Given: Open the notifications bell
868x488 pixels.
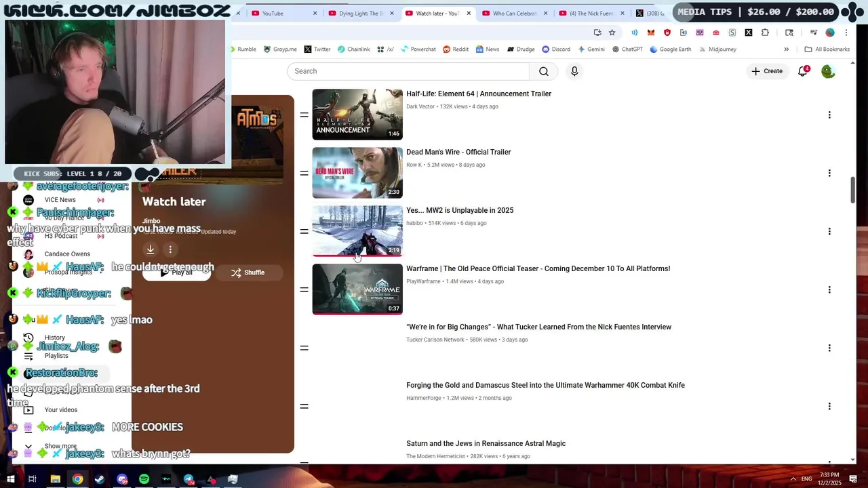Looking at the screenshot, I should pos(803,71).
